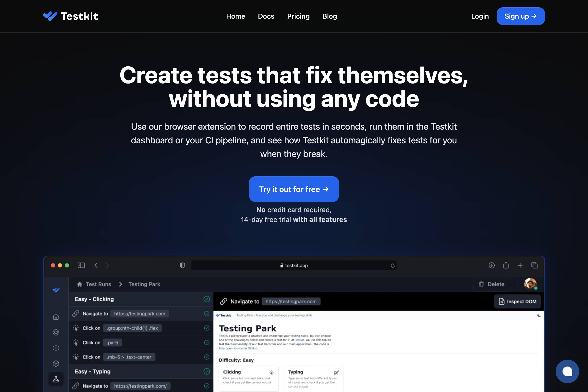Image resolution: width=588 pixels, height=392 pixels.
Task: Open the Pricing navigation menu item
Action: pos(298,16)
